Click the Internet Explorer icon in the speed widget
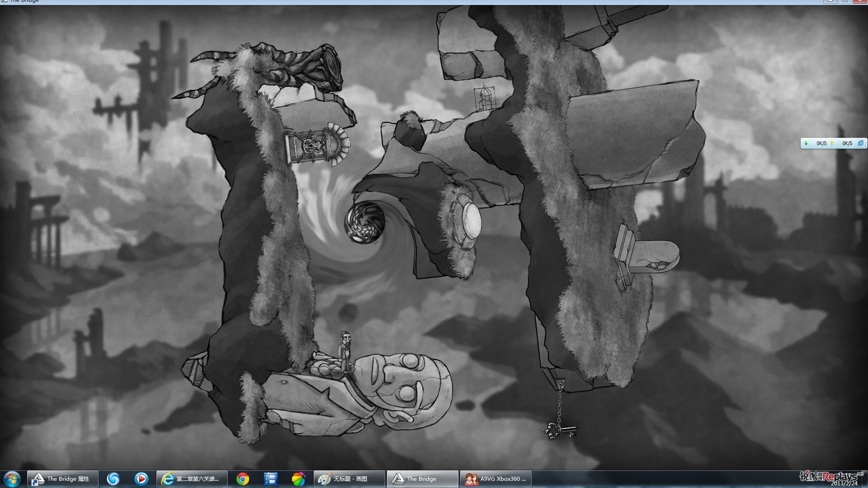Viewport: 868px width, 488px height. (x=861, y=143)
